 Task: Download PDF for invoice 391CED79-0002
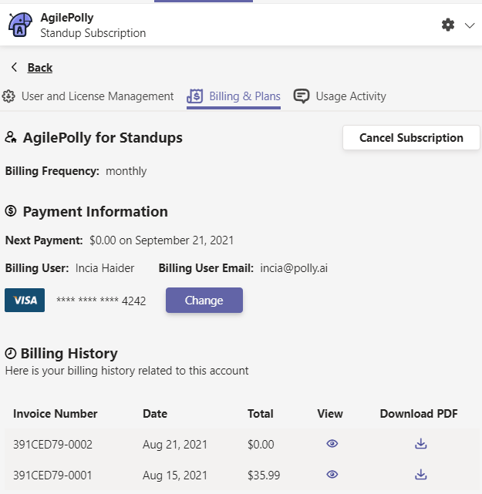421,444
